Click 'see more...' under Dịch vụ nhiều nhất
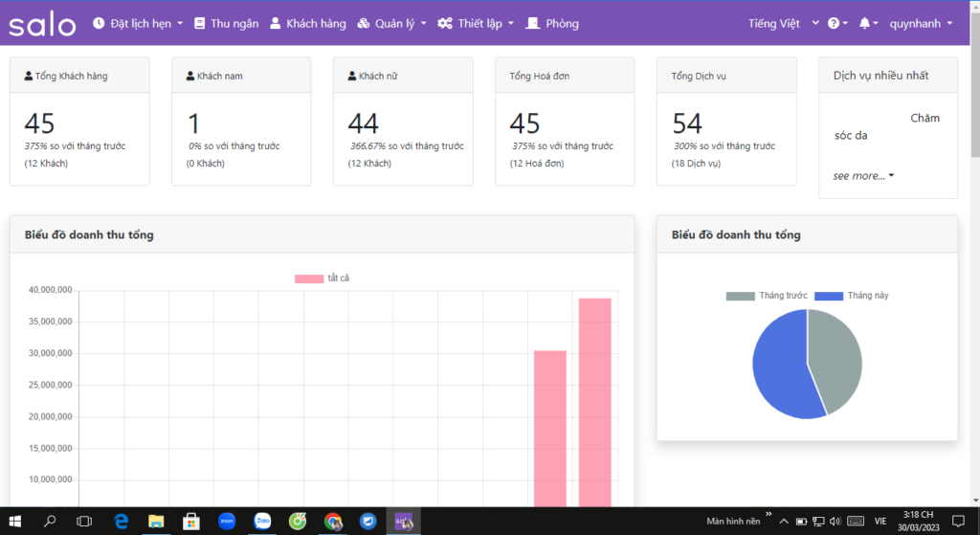The image size is (980, 535). pyautogui.click(x=863, y=176)
